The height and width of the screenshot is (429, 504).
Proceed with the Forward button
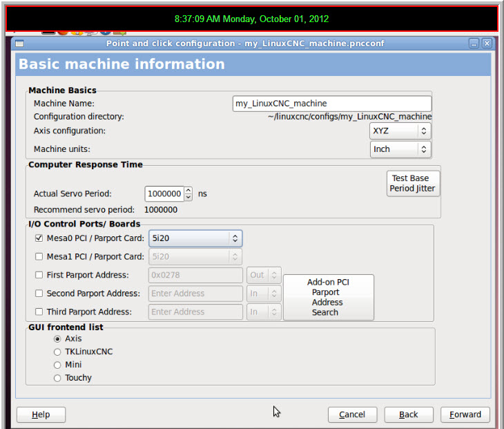(465, 414)
